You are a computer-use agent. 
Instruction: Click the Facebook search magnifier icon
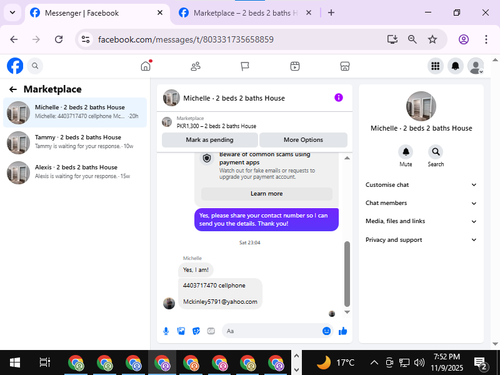click(x=35, y=66)
